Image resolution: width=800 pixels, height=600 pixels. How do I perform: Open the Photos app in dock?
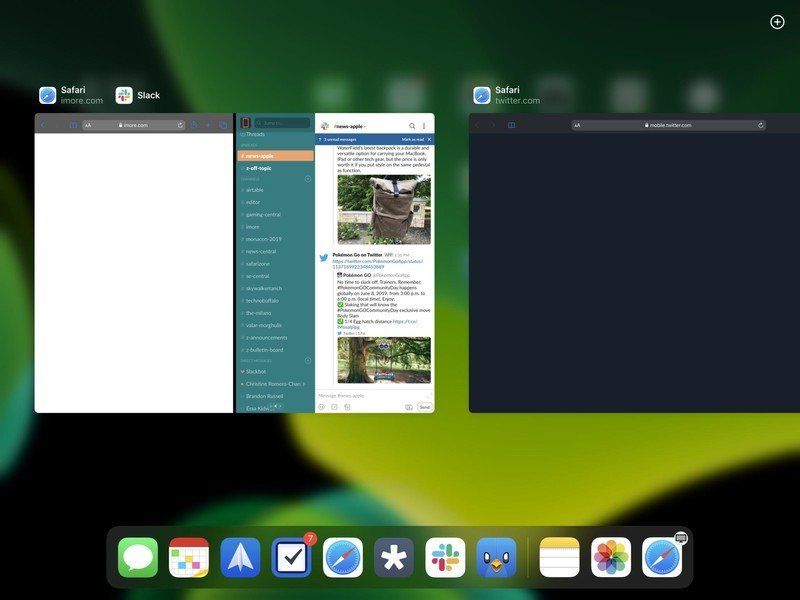click(611, 557)
